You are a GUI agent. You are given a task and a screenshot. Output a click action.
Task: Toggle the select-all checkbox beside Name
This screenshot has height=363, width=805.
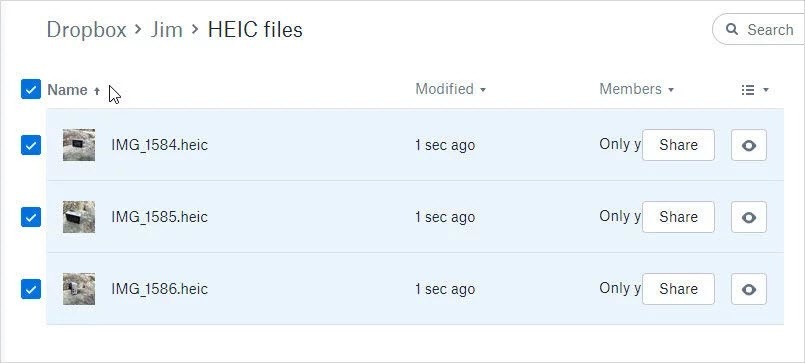(31, 89)
